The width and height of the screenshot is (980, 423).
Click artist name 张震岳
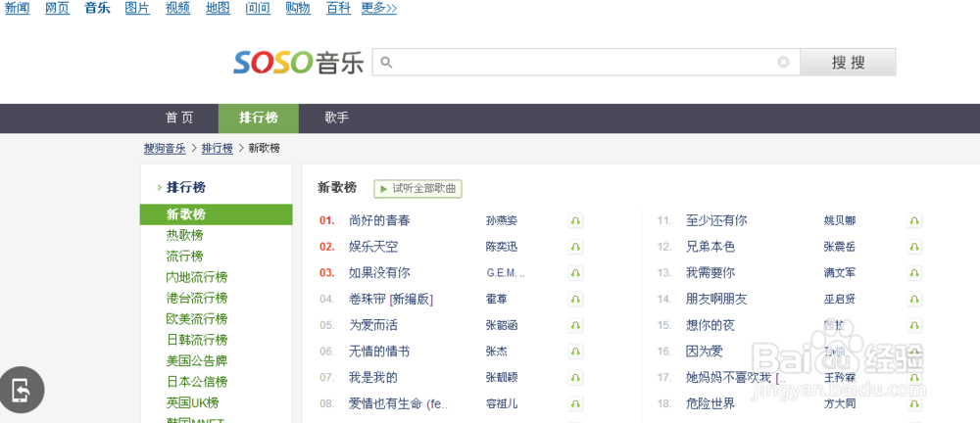click(x=840, y=247)
